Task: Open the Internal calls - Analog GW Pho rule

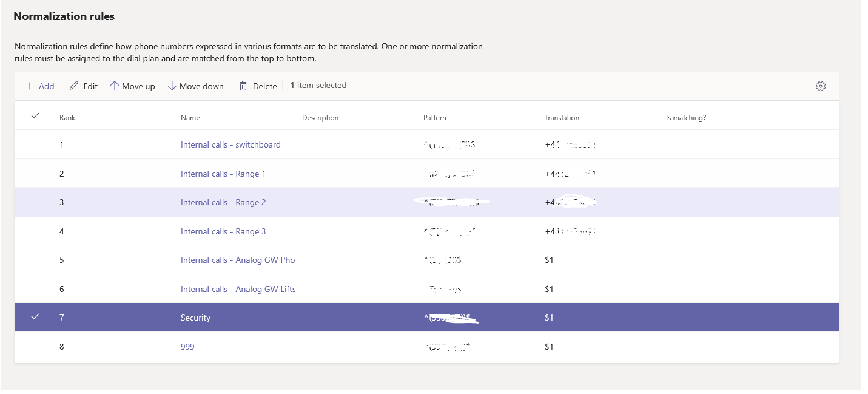Action: (238, 260)
